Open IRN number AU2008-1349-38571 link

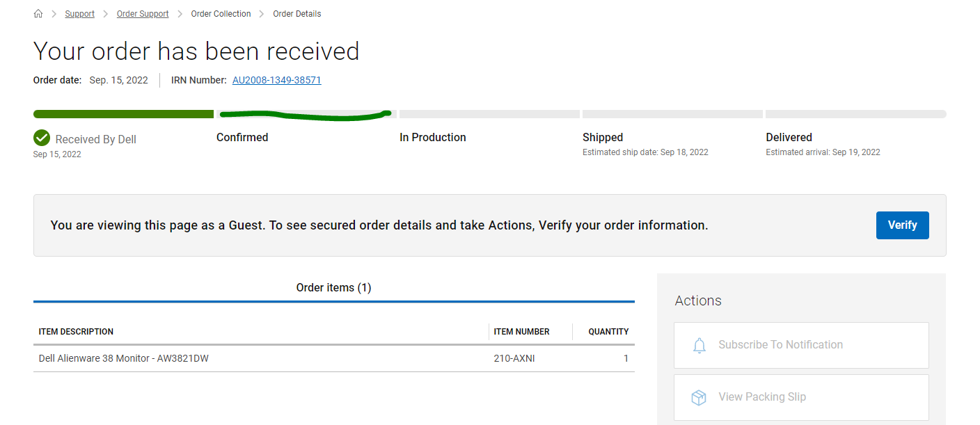pos(277,80)
